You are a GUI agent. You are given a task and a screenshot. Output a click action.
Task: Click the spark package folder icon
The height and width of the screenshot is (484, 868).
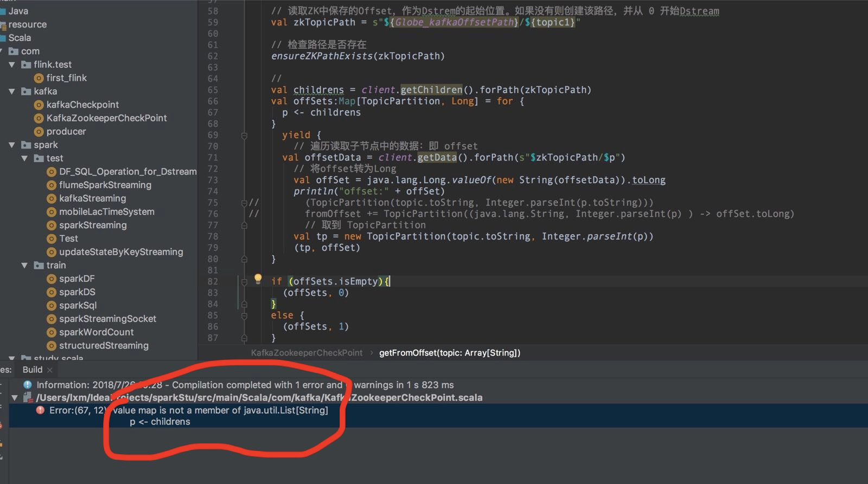(26, 145)
